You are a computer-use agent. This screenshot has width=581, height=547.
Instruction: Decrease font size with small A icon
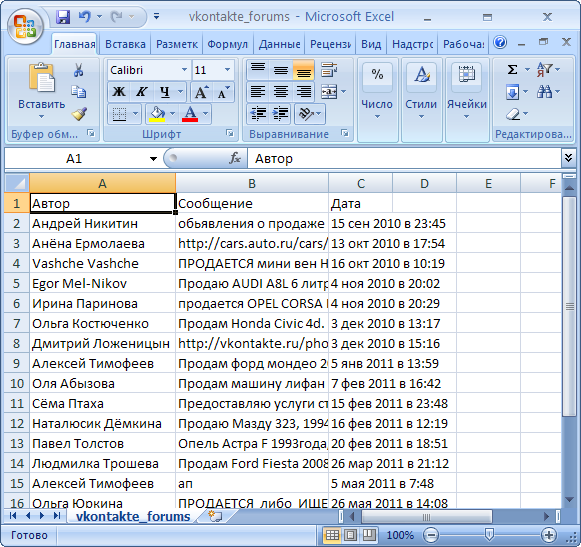coord(223,92)
